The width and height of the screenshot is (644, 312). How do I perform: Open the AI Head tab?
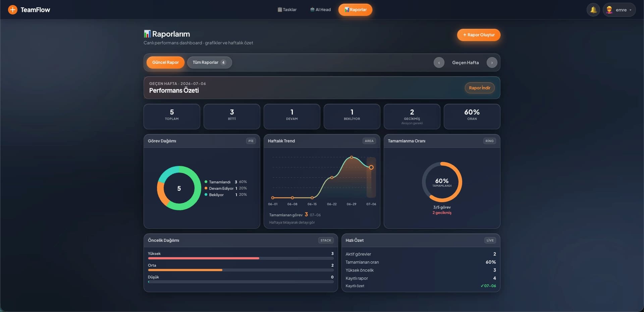321,10
